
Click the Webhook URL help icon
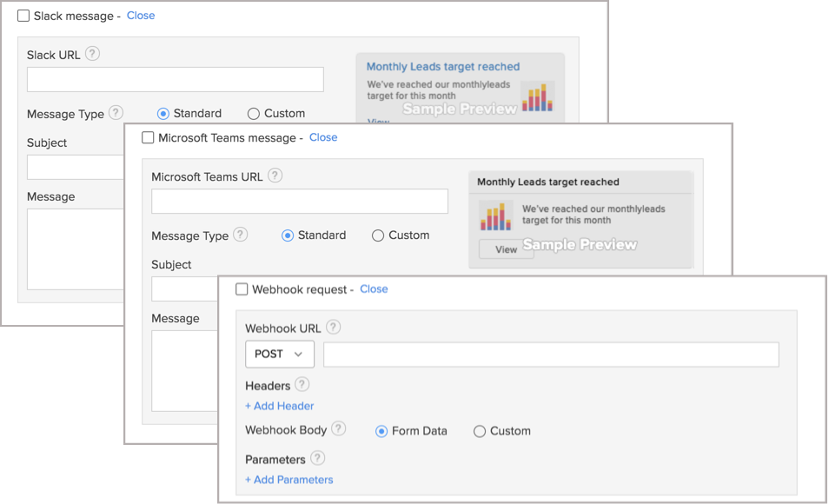(x=333, y=327)
